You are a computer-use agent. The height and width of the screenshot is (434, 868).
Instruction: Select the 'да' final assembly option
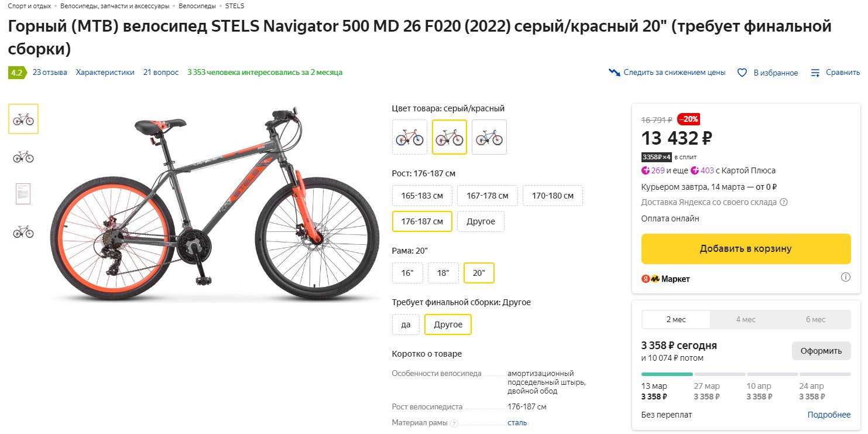click(x=406, y=324)
